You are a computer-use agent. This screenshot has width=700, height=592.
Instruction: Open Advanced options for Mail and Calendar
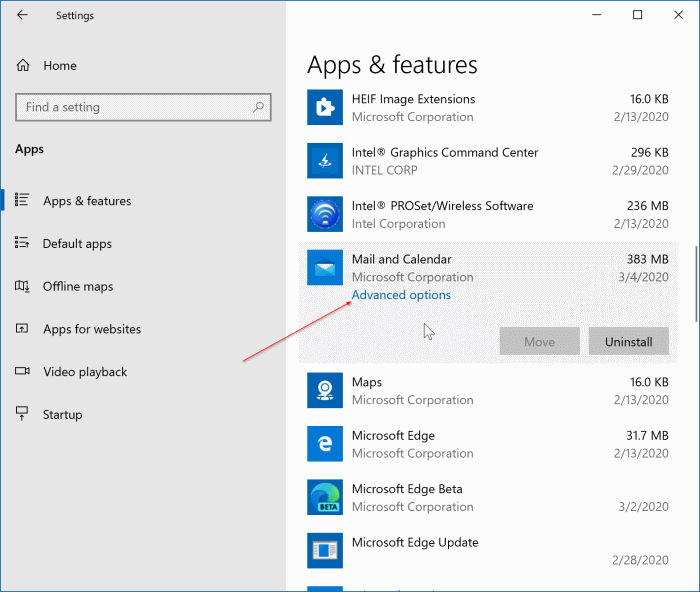pyautogui.click(x=401, y=295)
